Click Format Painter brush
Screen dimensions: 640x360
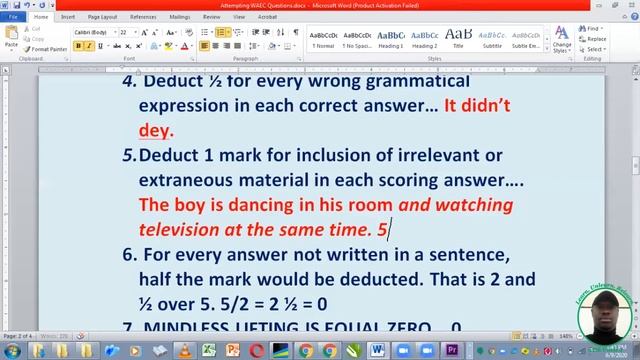(45, 49)
